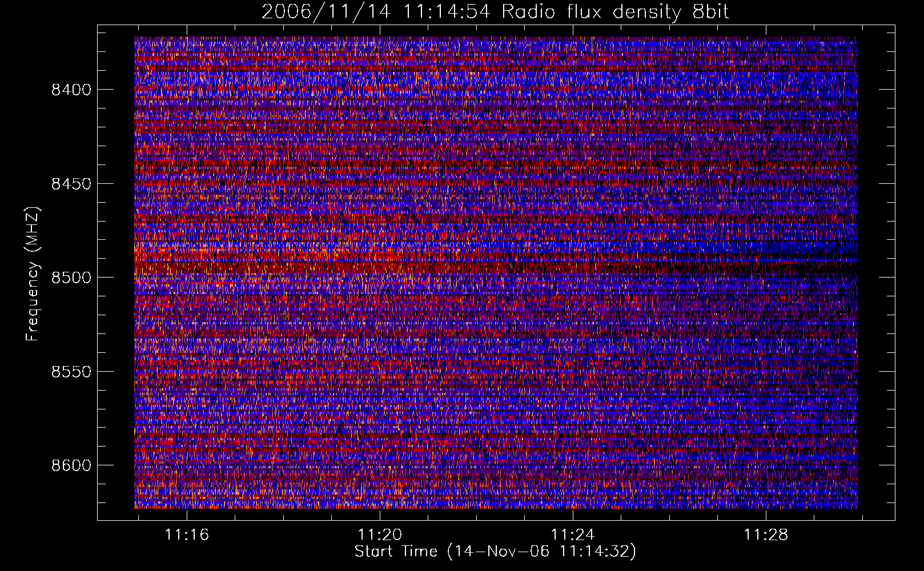Click the 8550 frequency axis label
Screen dimensions: 924x571
pyautogui.click(x=71, y=372)
